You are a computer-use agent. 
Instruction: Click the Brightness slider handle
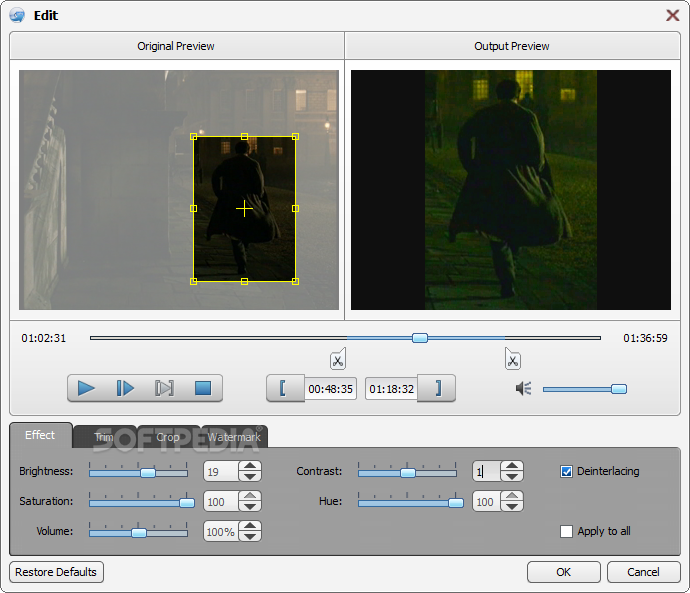point(148,473)
